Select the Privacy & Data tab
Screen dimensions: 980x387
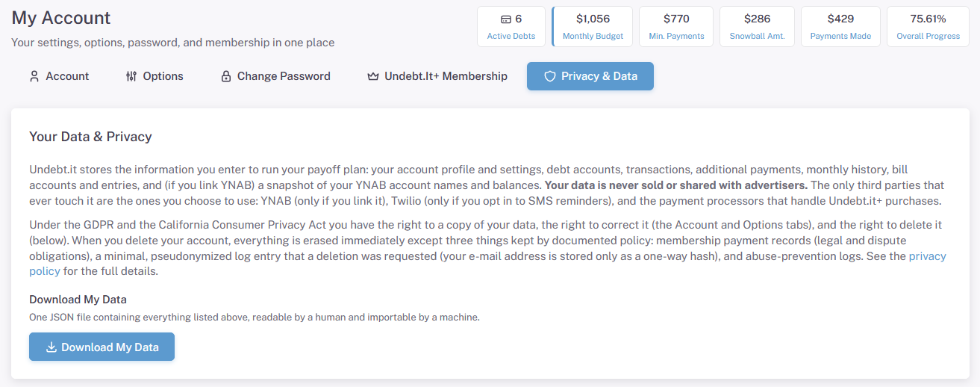(590, 76)
